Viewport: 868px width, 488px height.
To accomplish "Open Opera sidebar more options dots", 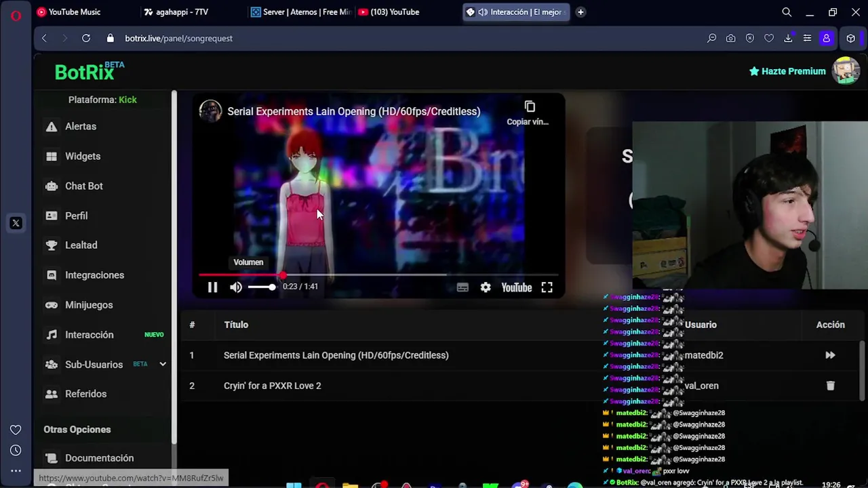I will click(16, 471).
